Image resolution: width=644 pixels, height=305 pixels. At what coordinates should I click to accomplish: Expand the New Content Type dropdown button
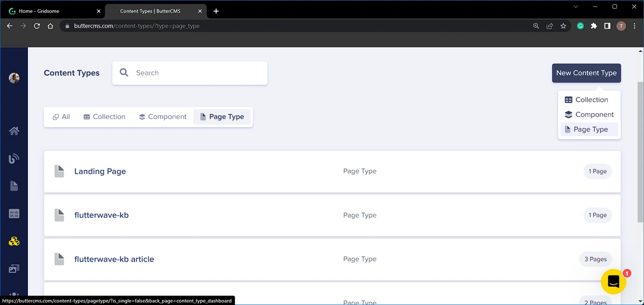click(x=586, y=73)
